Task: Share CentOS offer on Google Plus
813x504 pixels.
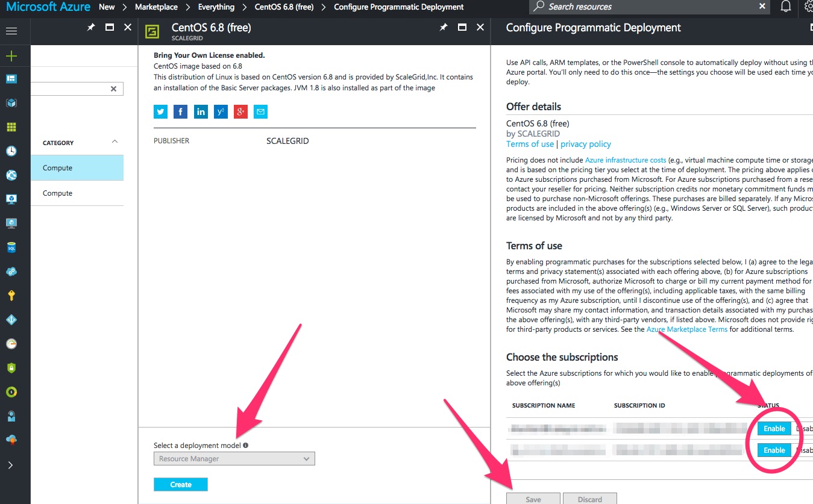Action: pos(240,111)
